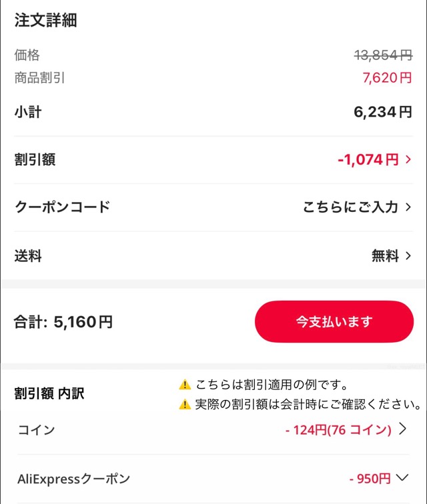Tap the red 今支払います pay button
This screenshot has height=504, width=427.
tap(334, 322)
